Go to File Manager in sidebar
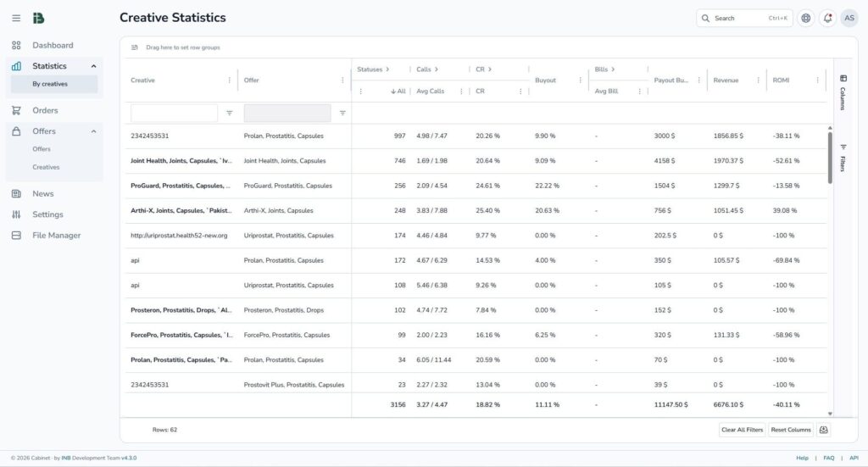The image size is (868, 467). point(56,235)
